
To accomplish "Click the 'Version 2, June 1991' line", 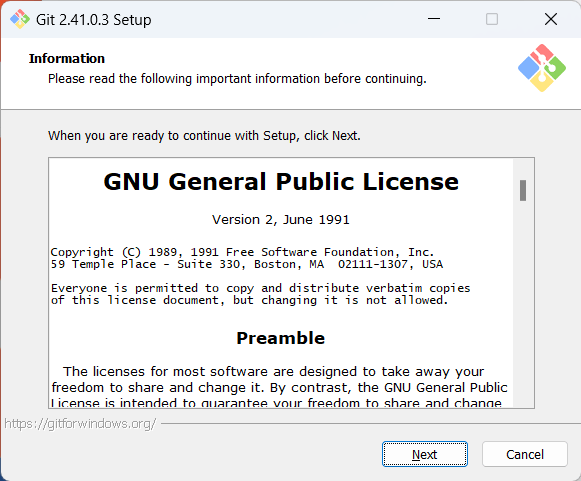I will [x=280, y=219].
